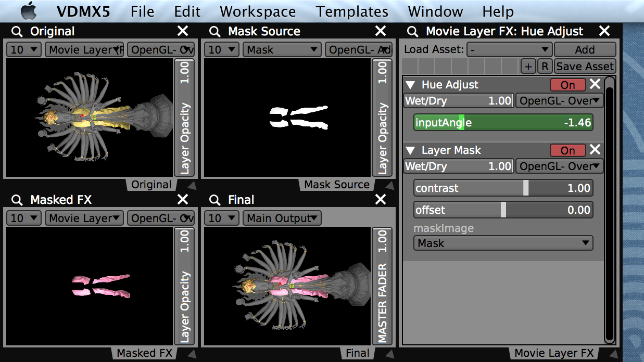Image resolution: width=644 pixels, height=362 pixels.
Task: Close the Final preview panel
Action: pyautogui.click(x=381, y=200)
